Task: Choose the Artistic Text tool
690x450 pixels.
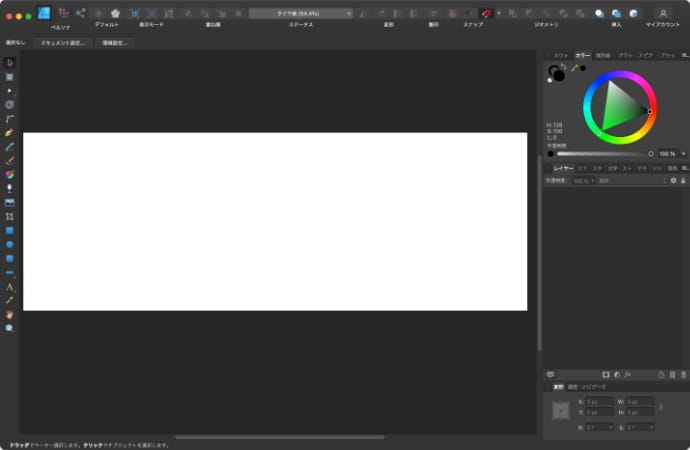Action: [9, 286]
